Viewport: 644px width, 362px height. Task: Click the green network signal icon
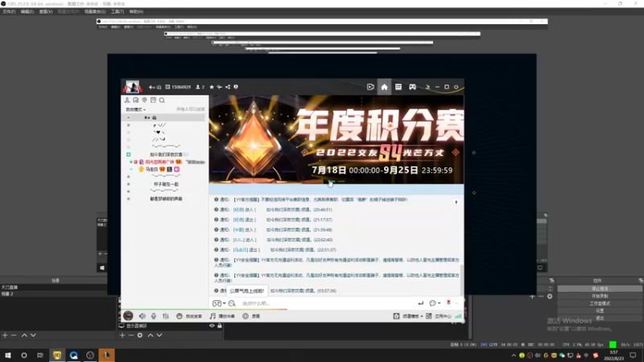click(458, 316)
